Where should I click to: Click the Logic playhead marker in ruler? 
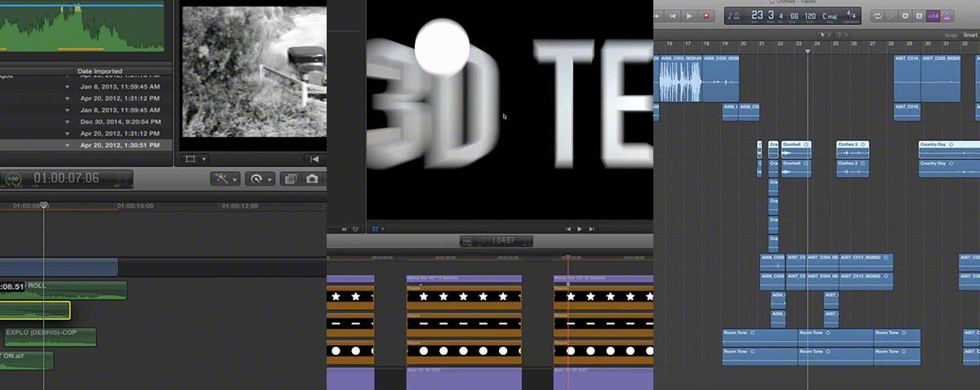(808, 51)
